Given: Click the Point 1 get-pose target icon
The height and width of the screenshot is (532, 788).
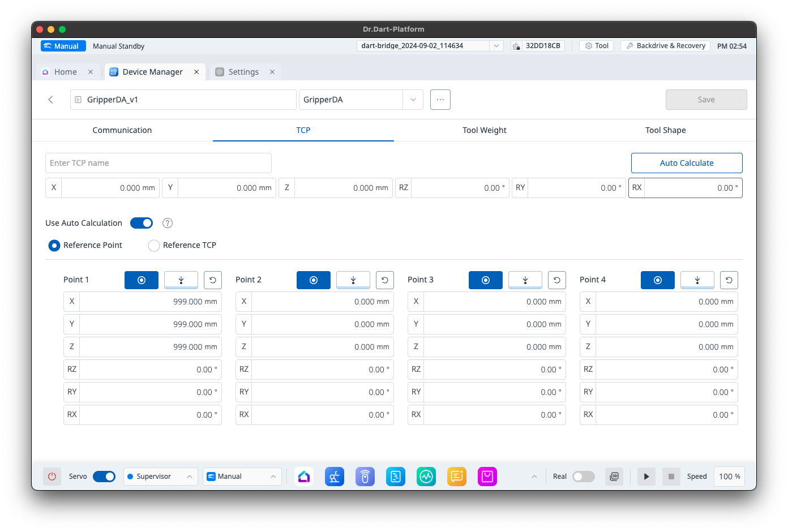Looking at the screenshot, I should pyautogui.click(x=142, y=280).
